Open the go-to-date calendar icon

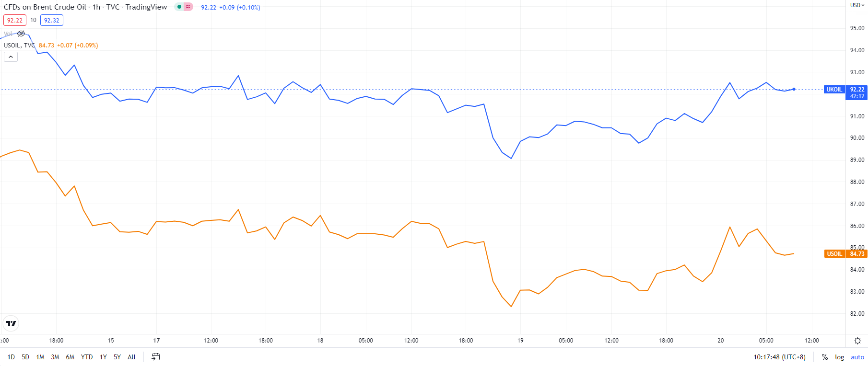coord(155,357)
